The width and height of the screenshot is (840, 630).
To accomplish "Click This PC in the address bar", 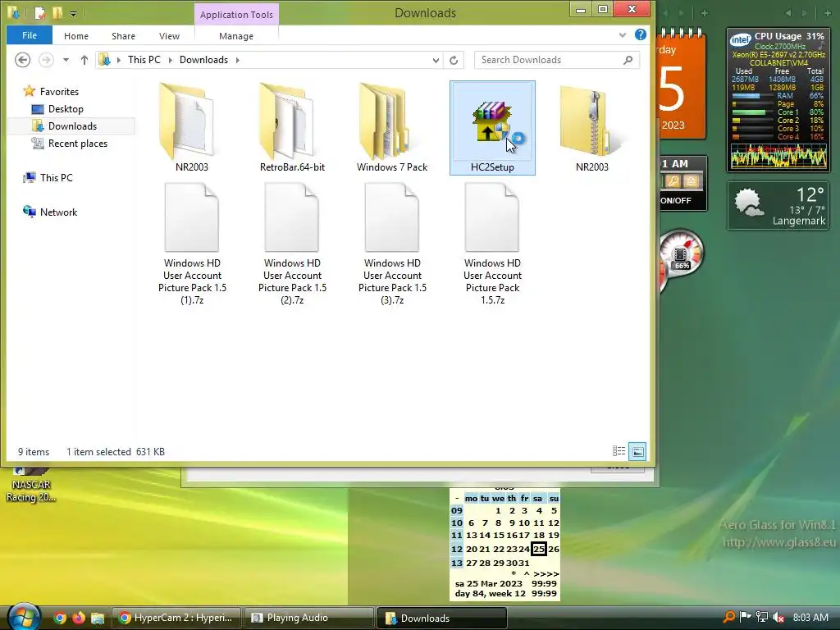I will pos(144,59).
